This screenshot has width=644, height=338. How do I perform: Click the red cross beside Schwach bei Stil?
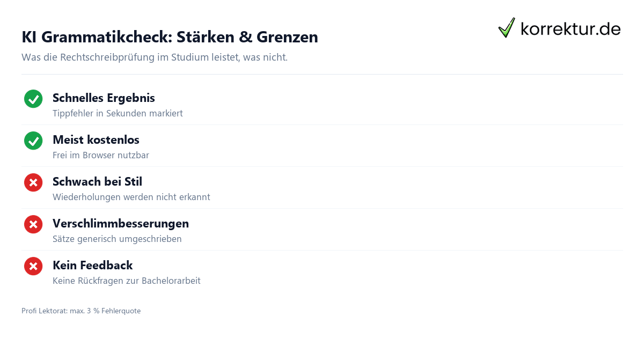pyautogui.click(x=33, y=182)
